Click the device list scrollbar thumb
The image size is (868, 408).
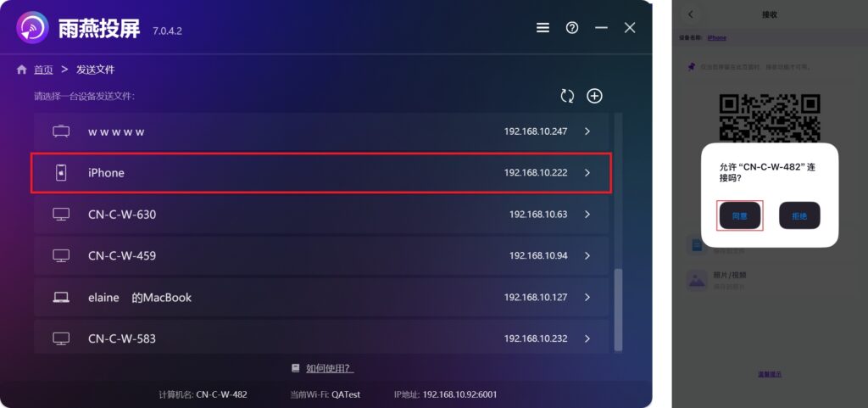(618, 310)
